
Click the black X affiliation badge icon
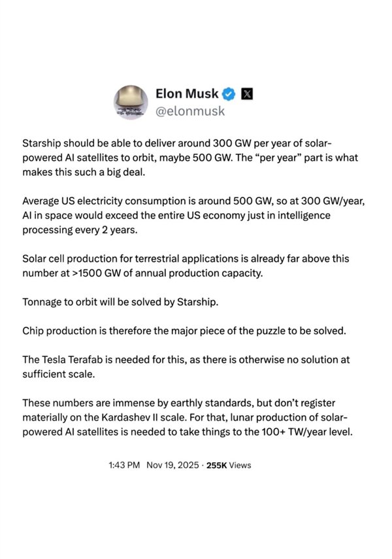pyautogui.click(x=248, y=94)
